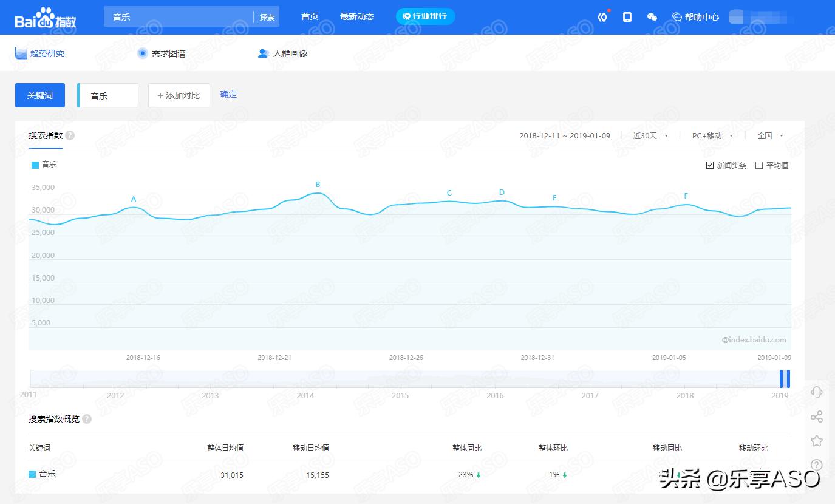This screenshot has height=504, width=835.
Task: Open the WeChat icon in the header
Action: [x=652, y=16]
